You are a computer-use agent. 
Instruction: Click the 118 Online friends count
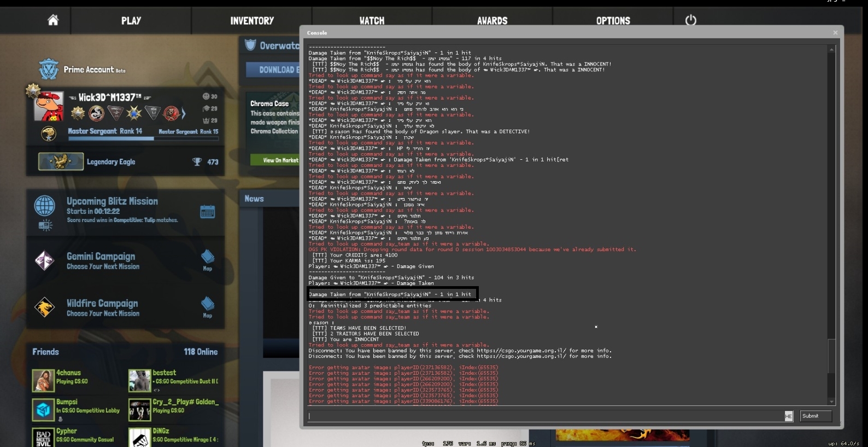click(201, 352)
